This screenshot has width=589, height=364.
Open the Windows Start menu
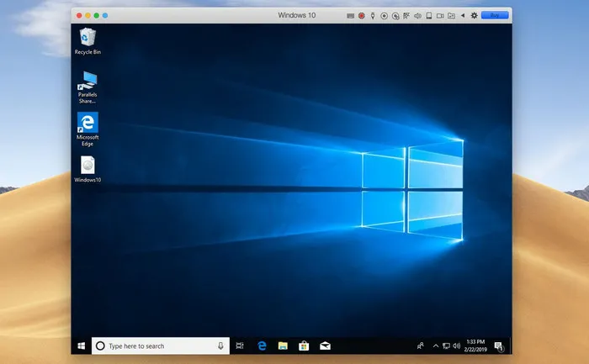[x=81, y=346]
